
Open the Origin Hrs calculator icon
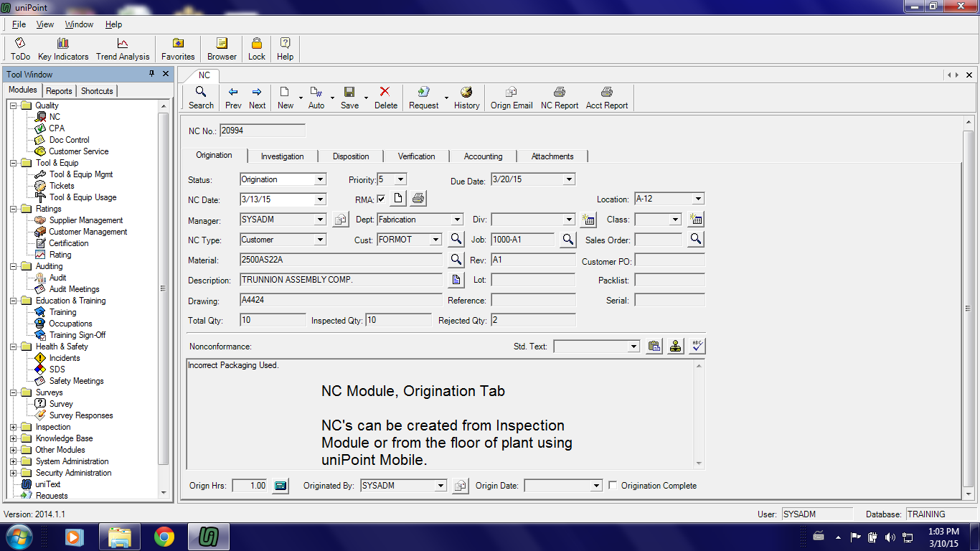click(x=281, y=486)
